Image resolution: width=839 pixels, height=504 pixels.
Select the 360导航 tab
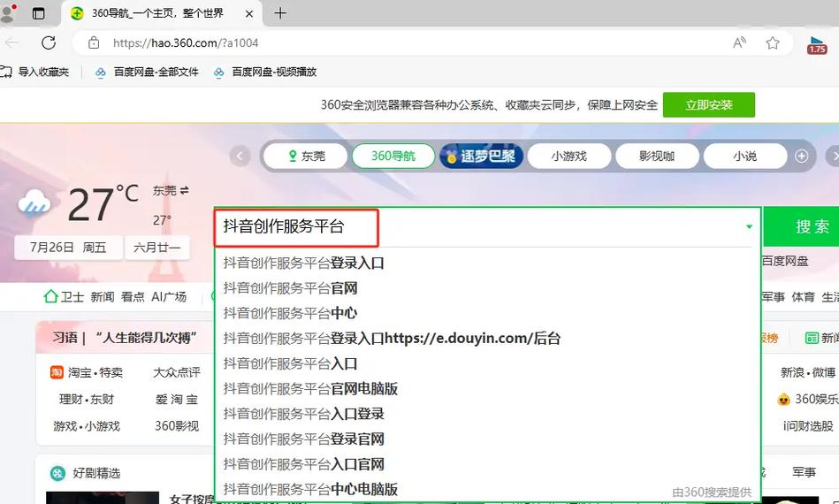393,157
